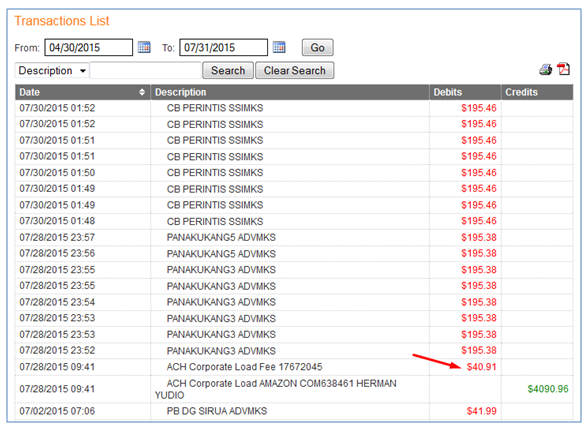Export transactions via the PDF icon
Screen dimensions: 587x429
[563, 69]
